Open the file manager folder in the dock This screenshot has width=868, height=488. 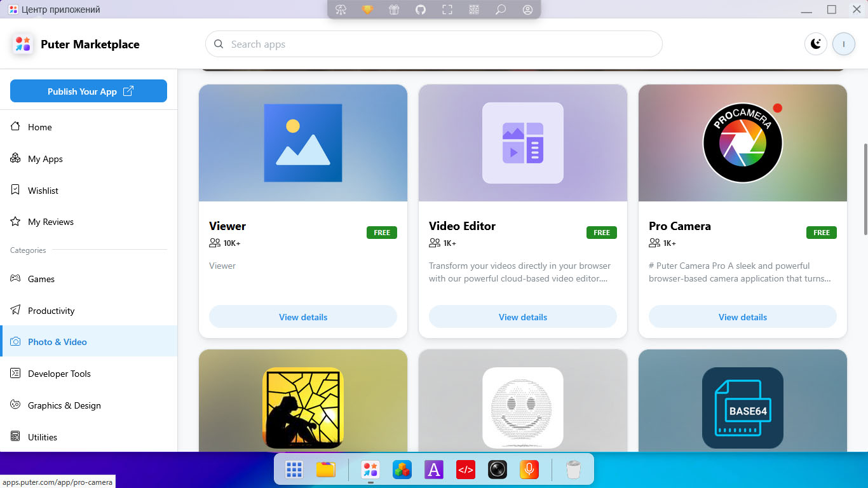(x=325, y=470)
